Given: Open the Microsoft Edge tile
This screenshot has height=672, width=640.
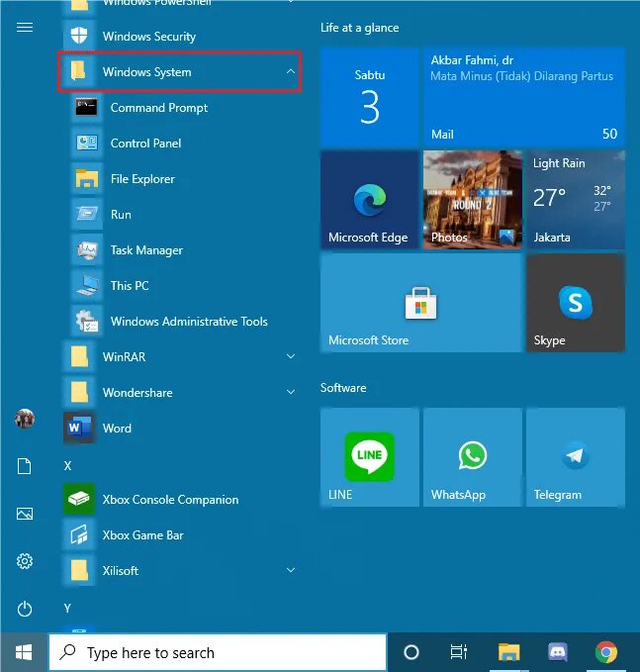Looking at the screenshot, I should coord(370,200).
